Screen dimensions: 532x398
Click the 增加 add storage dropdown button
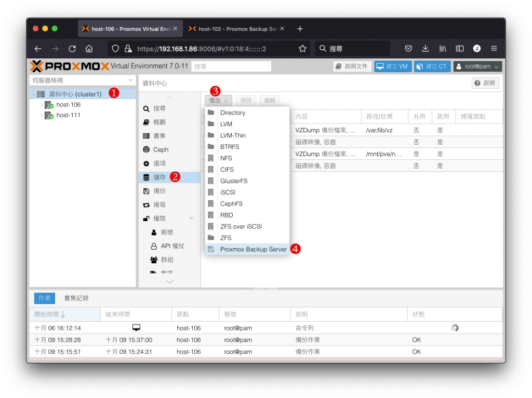[x=218, y=100]
